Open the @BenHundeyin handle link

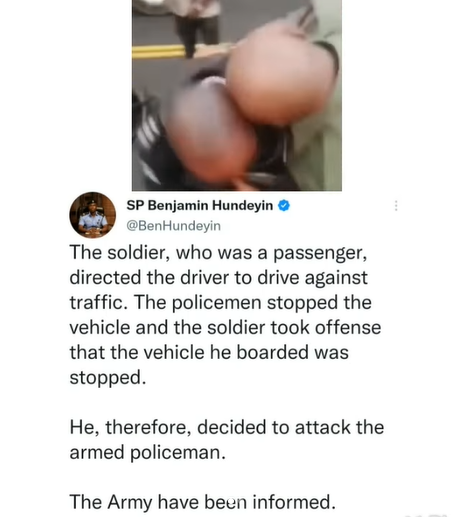pyautogui.click(x=173, y=226)
